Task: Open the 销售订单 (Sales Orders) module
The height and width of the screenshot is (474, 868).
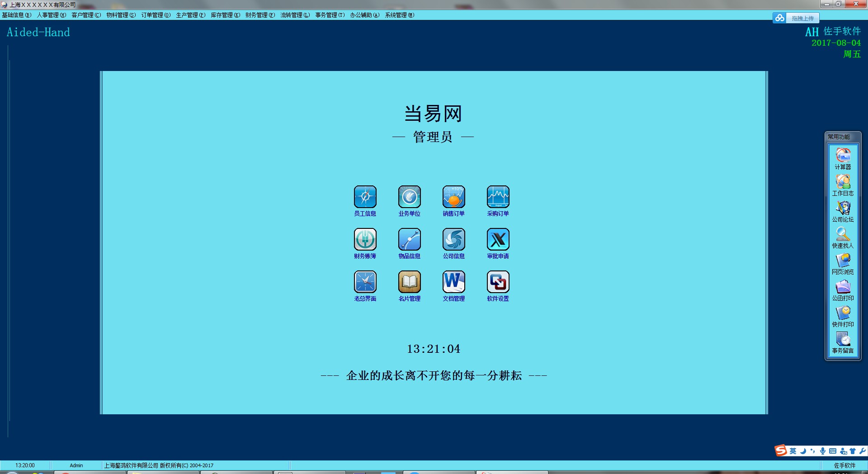Action: pos(453,196)
